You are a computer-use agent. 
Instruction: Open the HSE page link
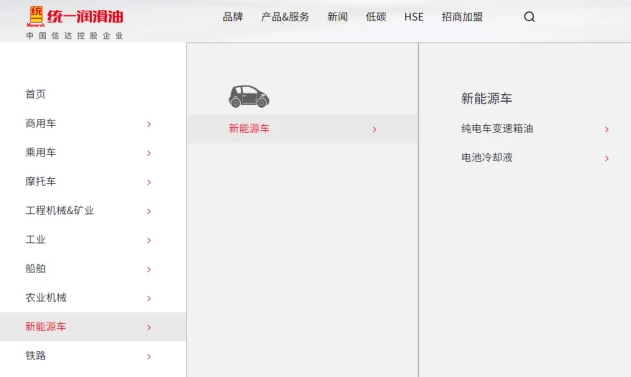[414, 17]
